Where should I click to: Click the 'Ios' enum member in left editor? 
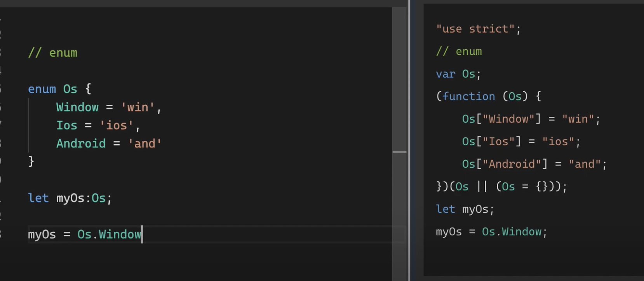67,125
